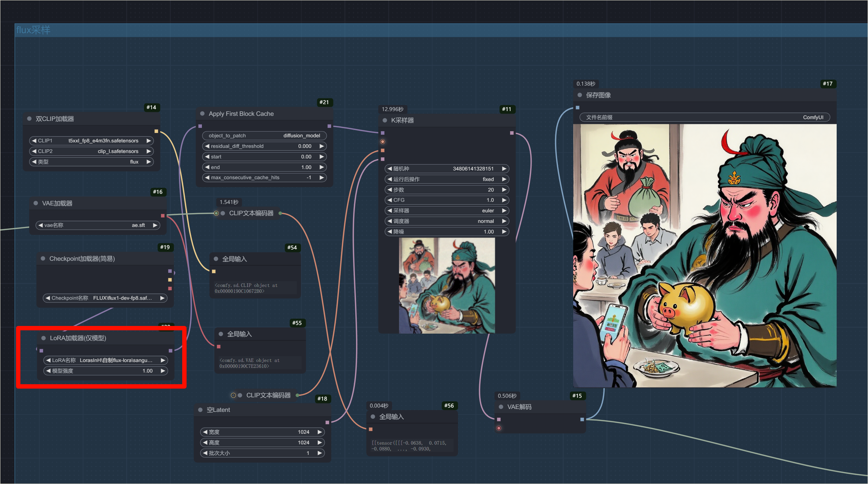Click Checkpoint加载器 yellow CLIP output socket
The image size is (868, 484).
tap(170, 280)
